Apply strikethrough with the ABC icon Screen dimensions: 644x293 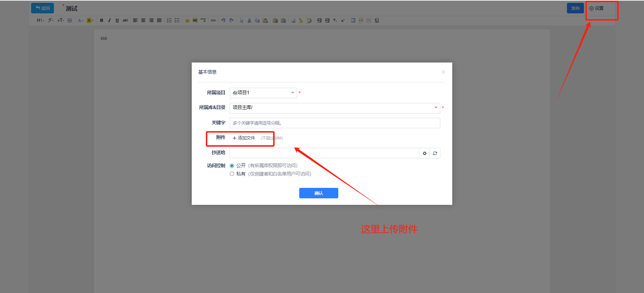tap(125, 21)
